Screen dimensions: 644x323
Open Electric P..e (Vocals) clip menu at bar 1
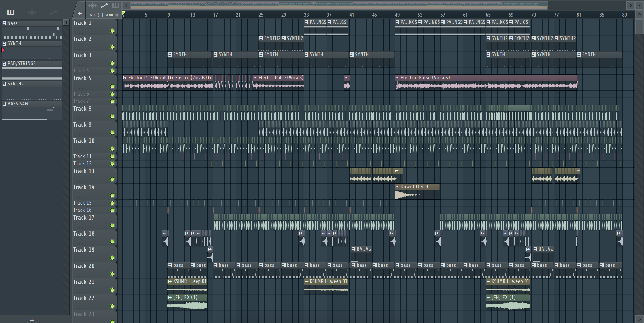pos(125,78)
